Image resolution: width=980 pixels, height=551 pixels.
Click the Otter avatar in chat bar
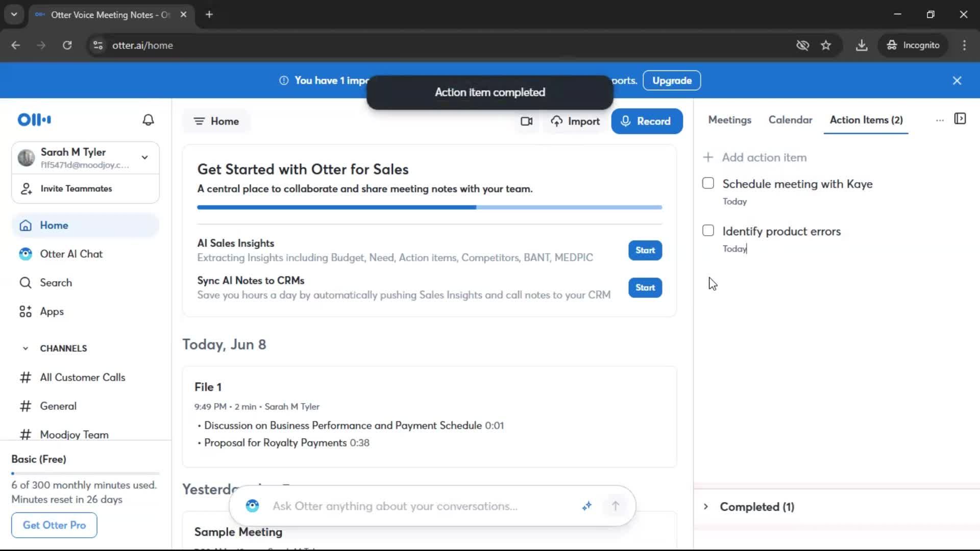[252, 506]
